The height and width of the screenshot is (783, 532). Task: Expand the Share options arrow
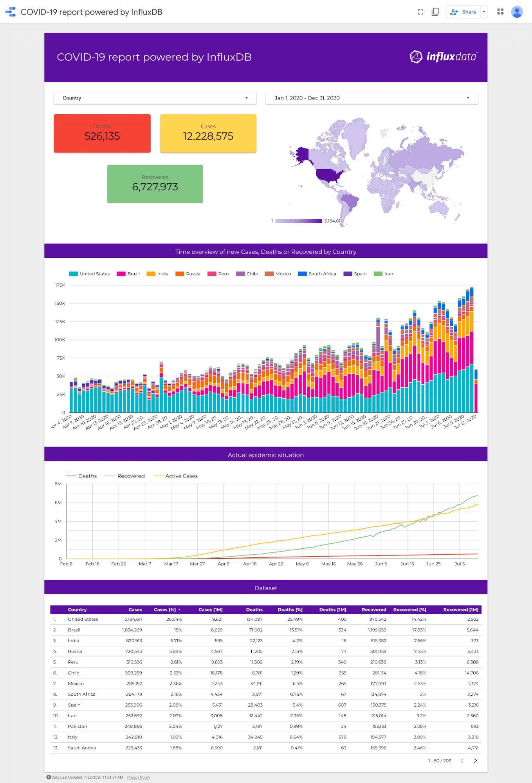(x=484, y=12)
